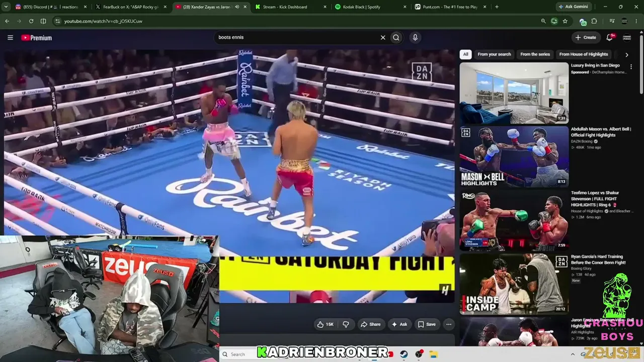Open the Ask AI button
Viewport: 644px width, 362px height.
click(x=399, y=324)
